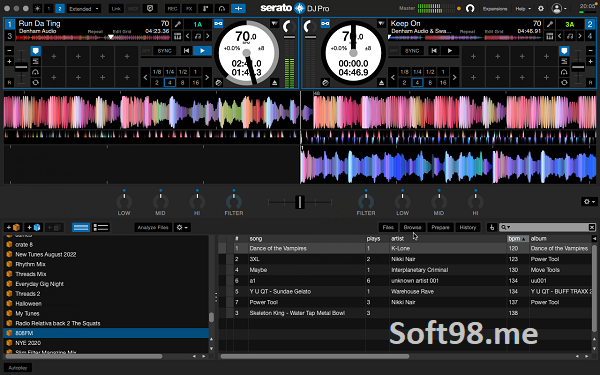This screenshot has width=600, height=375.
Task: Eject the track from deck 1
Action: tap(274, 82)
